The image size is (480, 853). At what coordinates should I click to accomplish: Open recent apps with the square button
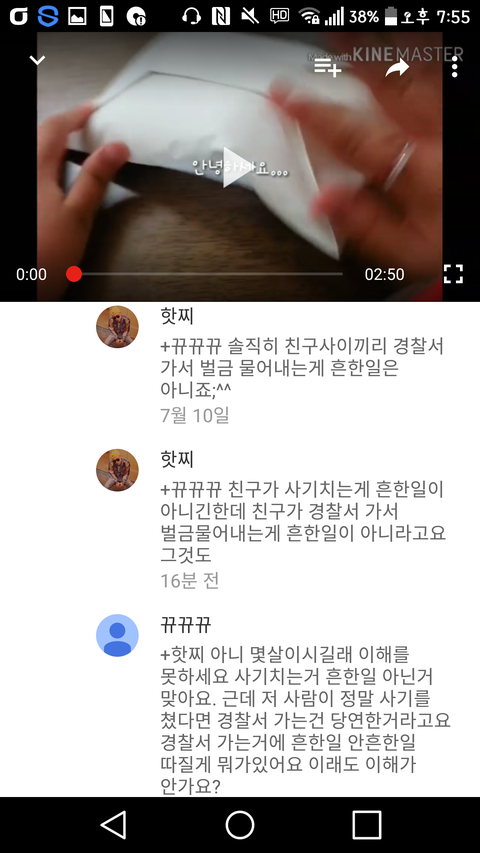(x=366, y=825)
